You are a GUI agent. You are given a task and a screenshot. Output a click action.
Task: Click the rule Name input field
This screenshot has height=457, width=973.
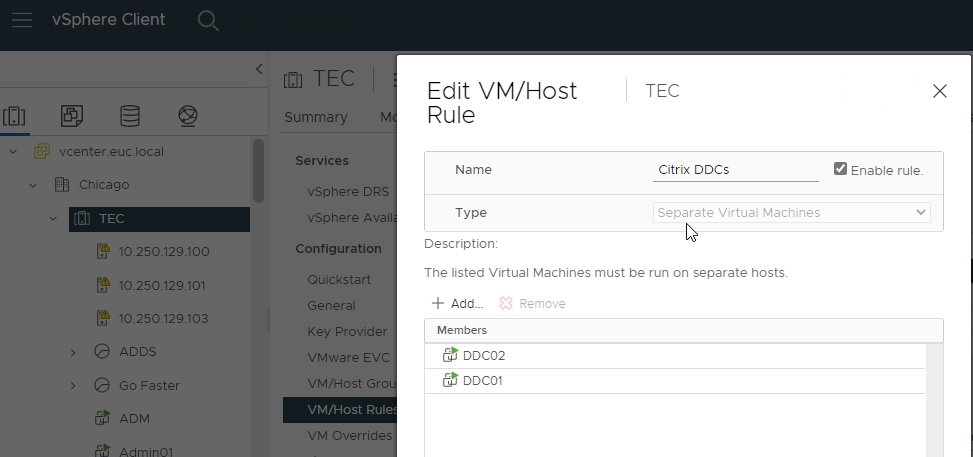[x=735, y=170]
